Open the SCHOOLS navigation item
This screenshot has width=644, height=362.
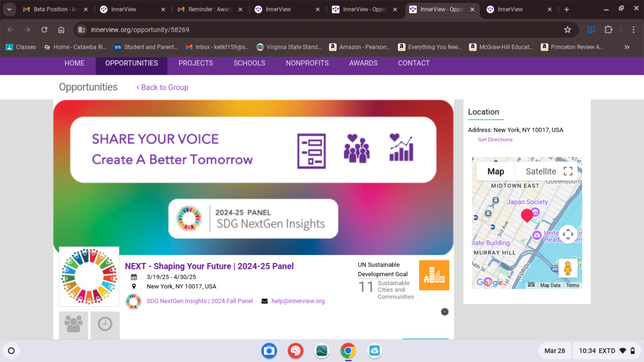click(250, 63)
